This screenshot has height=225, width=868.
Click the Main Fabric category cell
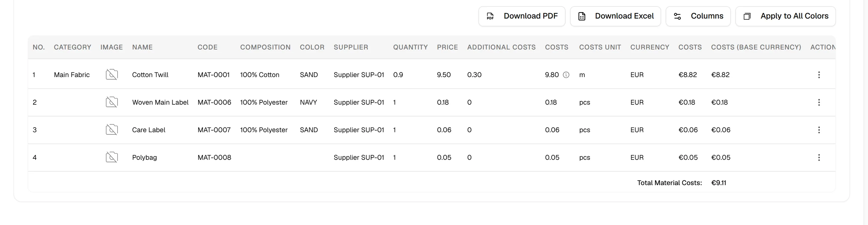click(x=72, y=75)
